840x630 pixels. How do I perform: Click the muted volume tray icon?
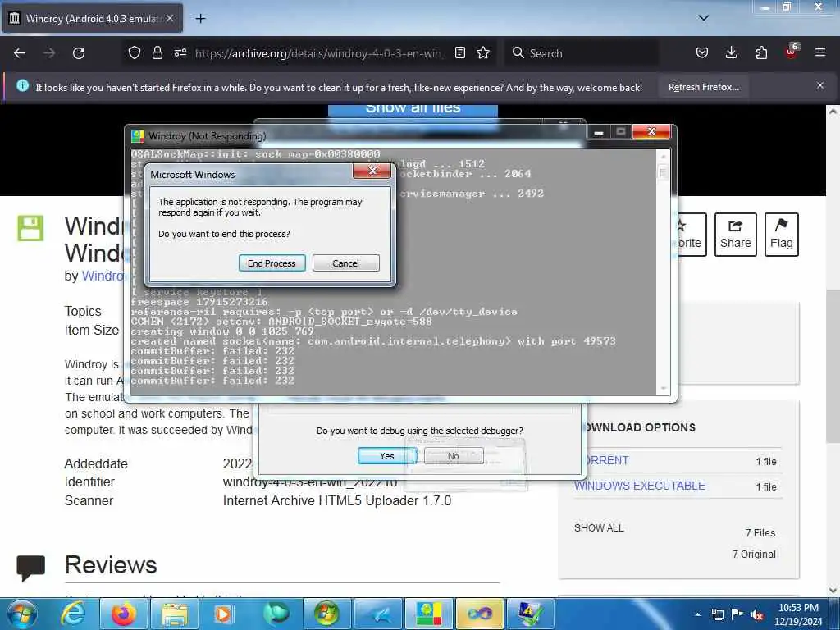click(757, 614)
